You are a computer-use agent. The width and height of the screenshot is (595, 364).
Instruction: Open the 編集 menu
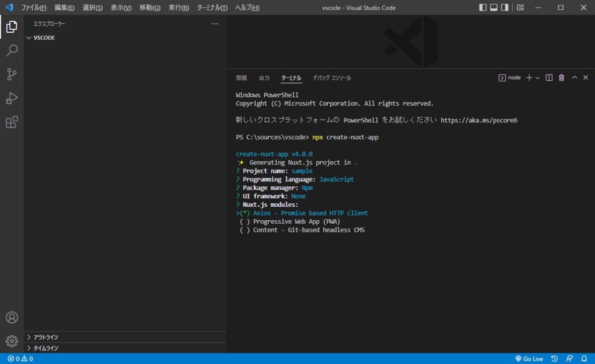point(64,7)
